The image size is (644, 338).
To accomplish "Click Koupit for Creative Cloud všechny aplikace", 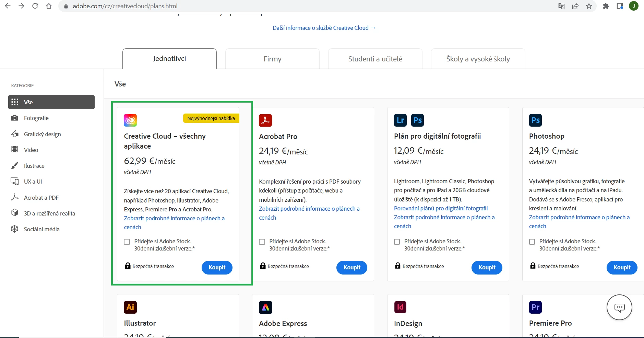I will 217,268.
